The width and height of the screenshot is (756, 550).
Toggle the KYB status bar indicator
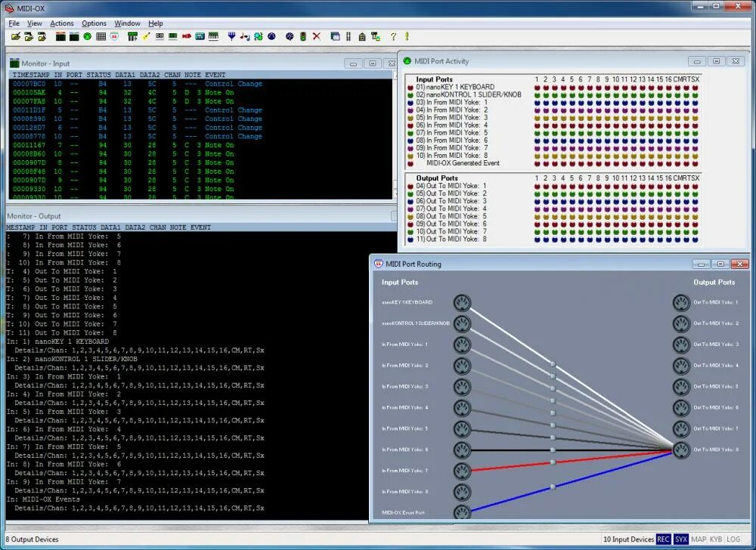click(716, 539)
